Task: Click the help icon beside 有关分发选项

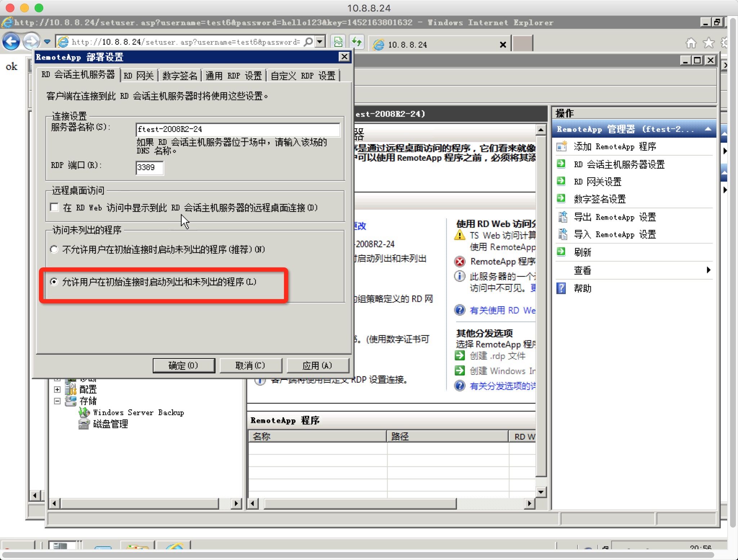Action: (x=460, y=386)
